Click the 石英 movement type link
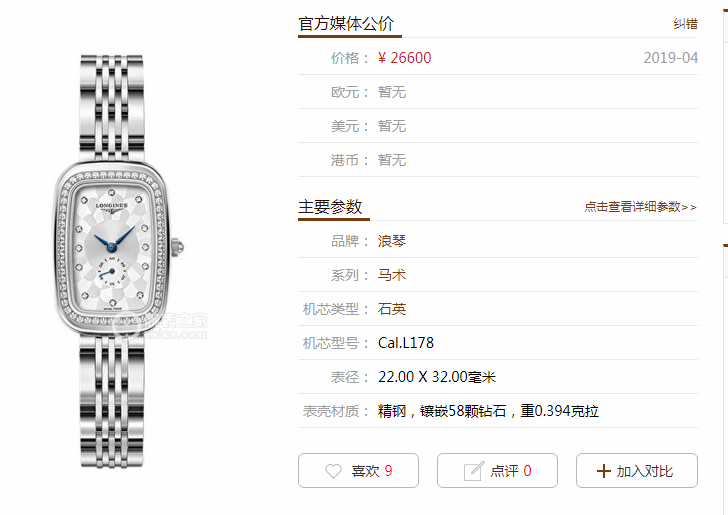728x515 pixels. tap(392, 309)
